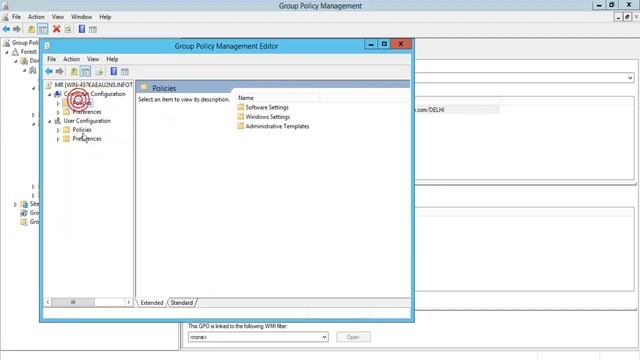
Task: Click Sites icon in Group Policy Management tree
Action: (x=24, y=204)
